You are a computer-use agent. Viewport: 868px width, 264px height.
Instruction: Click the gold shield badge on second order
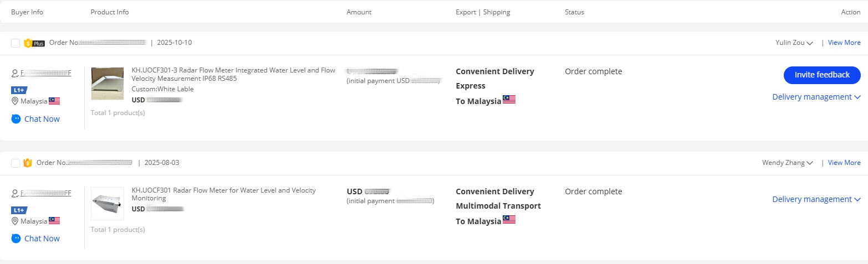(28, 163)
